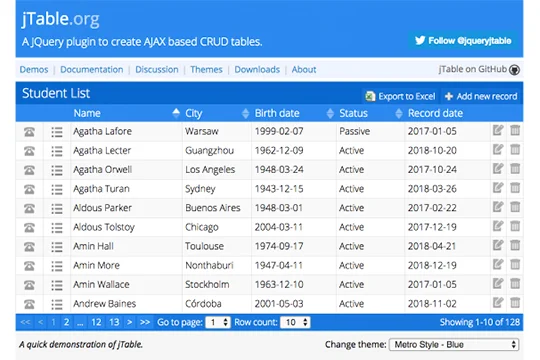Sort table by Status column

coord(370,113)
